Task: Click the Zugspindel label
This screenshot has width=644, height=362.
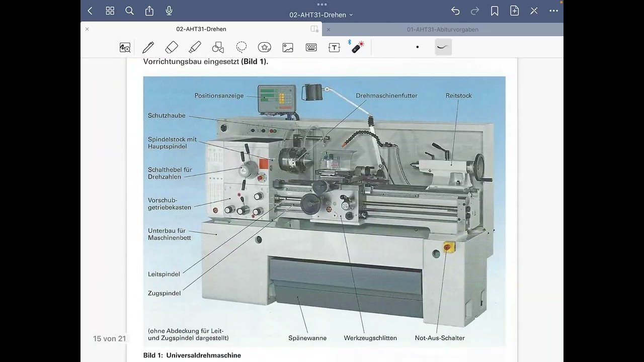Action: pos(164,293)
